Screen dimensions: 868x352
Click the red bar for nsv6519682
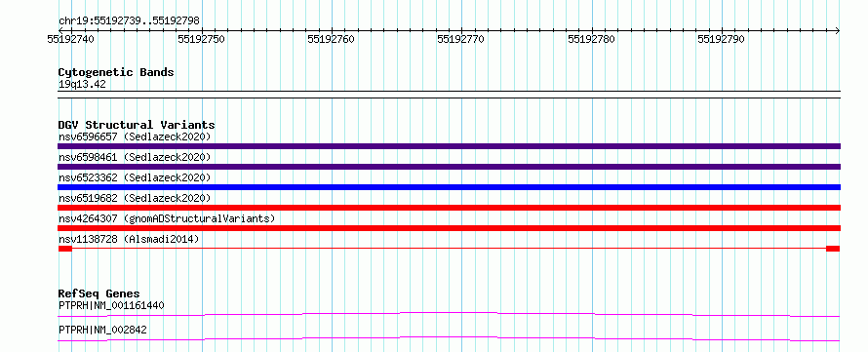(x=449, y=208)
